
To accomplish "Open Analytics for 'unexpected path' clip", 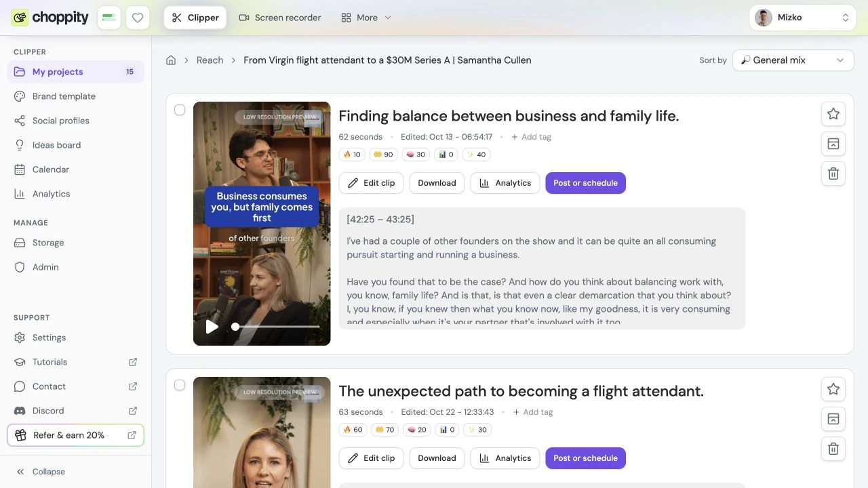I will (505, 458).
